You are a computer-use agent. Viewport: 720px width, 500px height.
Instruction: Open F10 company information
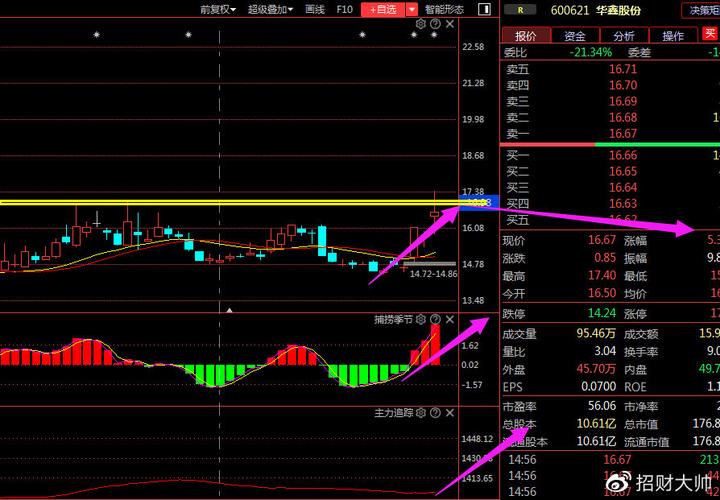[x=344, y=9]
